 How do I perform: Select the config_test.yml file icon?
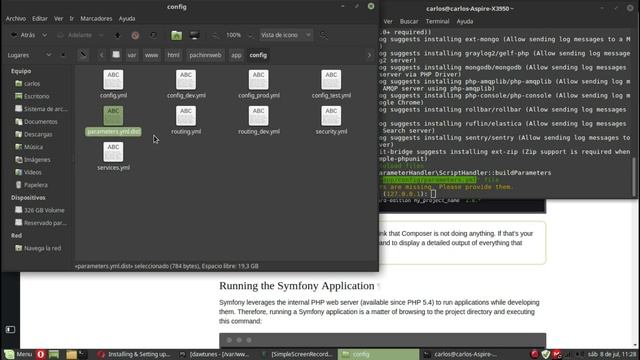[x=331, y=80]
